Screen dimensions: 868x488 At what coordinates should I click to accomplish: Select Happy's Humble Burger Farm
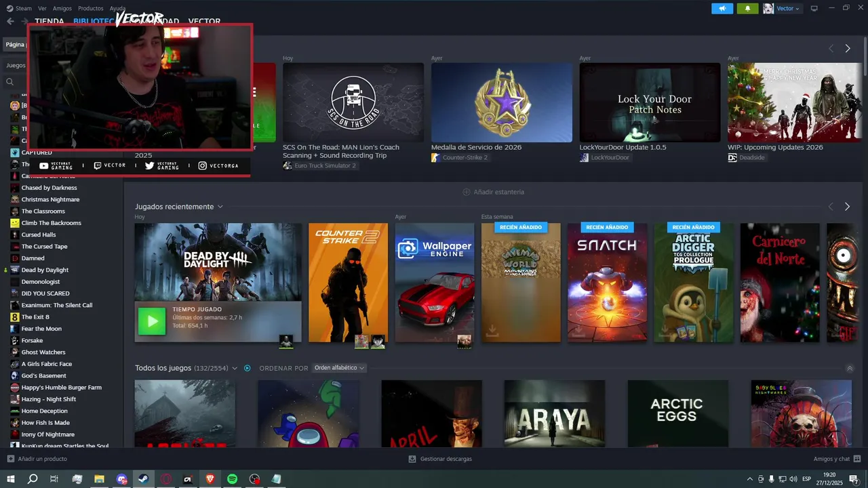[61, 388]
